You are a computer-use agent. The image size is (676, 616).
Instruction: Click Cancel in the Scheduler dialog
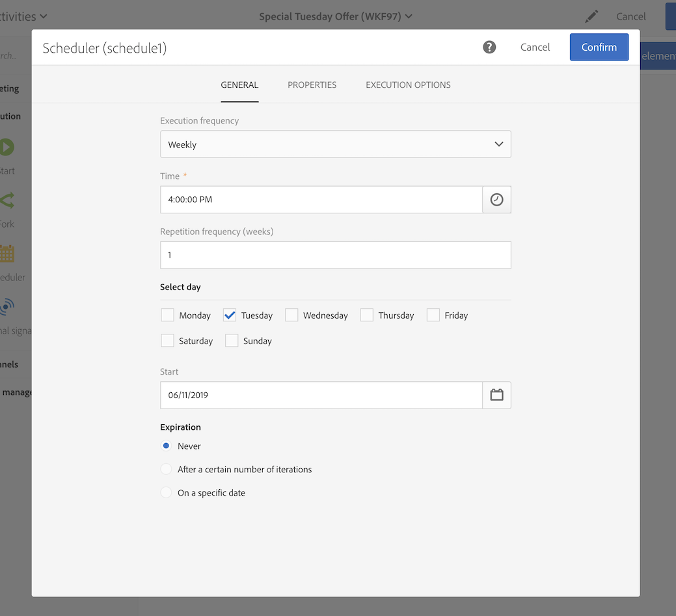(535, 47)
